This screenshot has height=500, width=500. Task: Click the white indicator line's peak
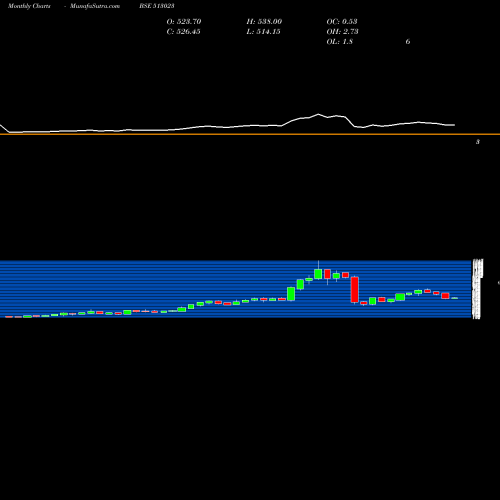point(318,114)
